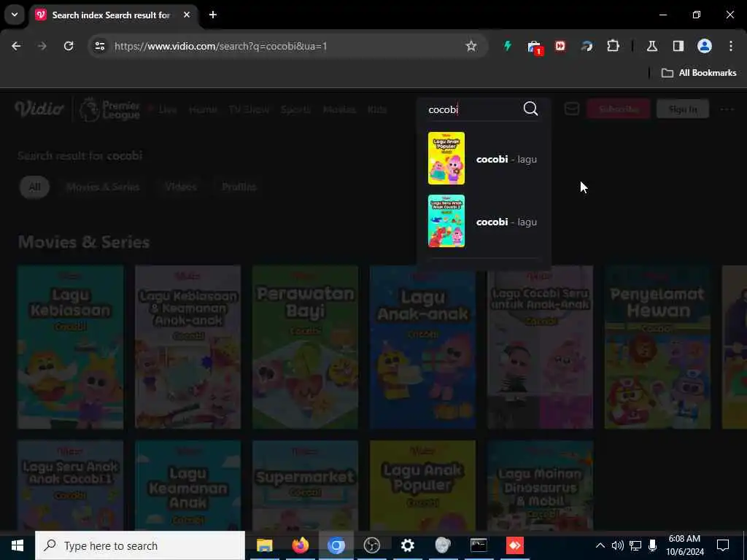Click the green lightning bolt extension icon

click(508, 46)
